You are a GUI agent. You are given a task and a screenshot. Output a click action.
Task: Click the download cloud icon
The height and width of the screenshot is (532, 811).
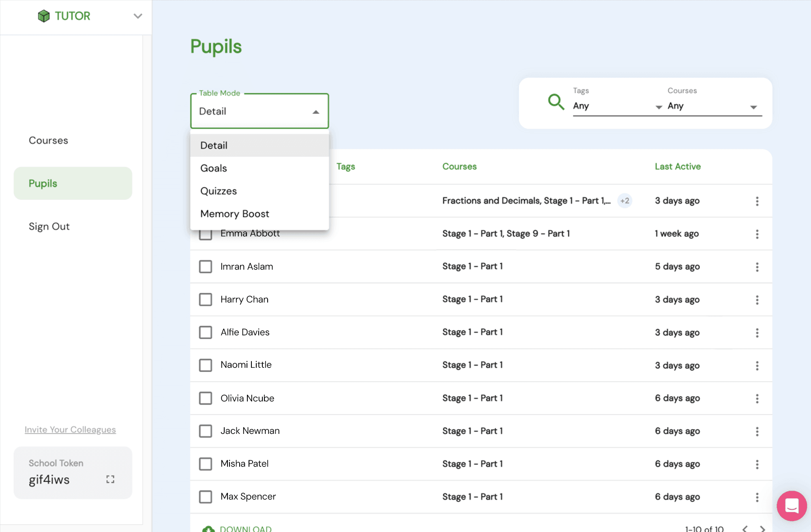(208, 528)
